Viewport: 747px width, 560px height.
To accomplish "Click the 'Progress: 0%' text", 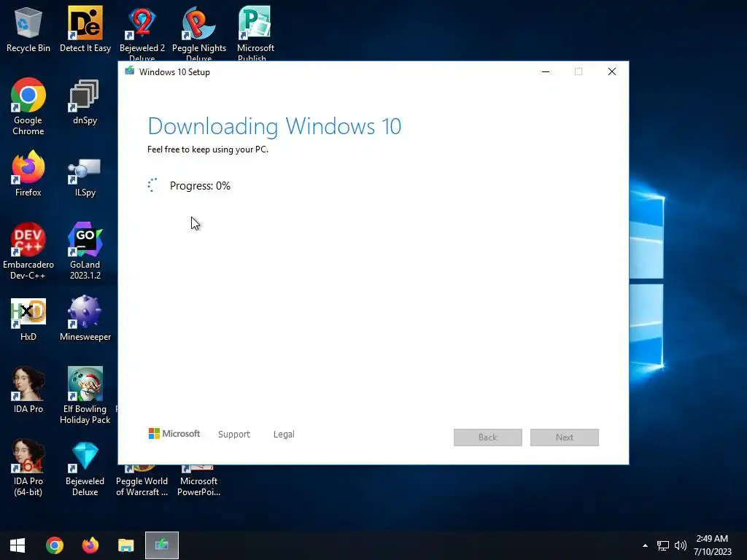I will [200, 186].
